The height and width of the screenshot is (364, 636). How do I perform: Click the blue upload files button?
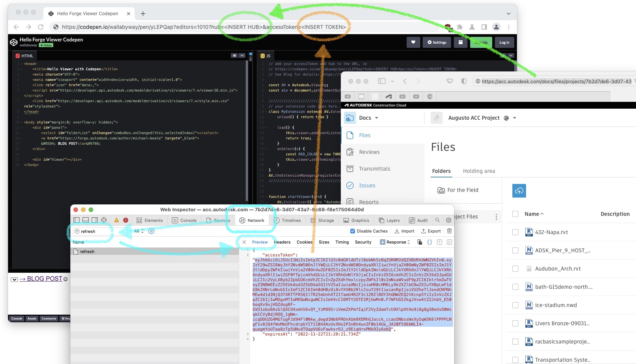[519, 191]
